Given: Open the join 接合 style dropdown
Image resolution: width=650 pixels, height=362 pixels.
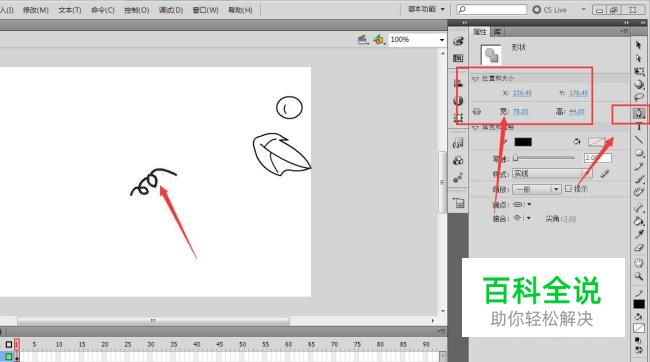Looking at the screenshot, I should pos(522,218).
